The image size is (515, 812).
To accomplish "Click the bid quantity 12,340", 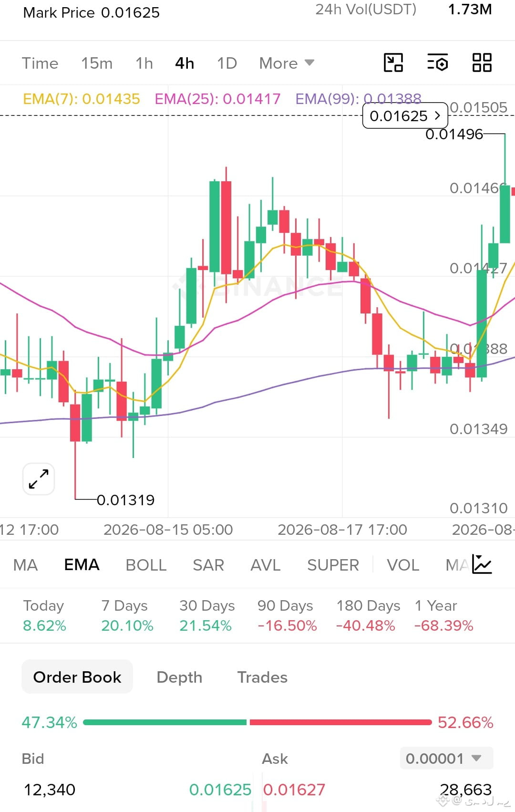I will [50, 790].
